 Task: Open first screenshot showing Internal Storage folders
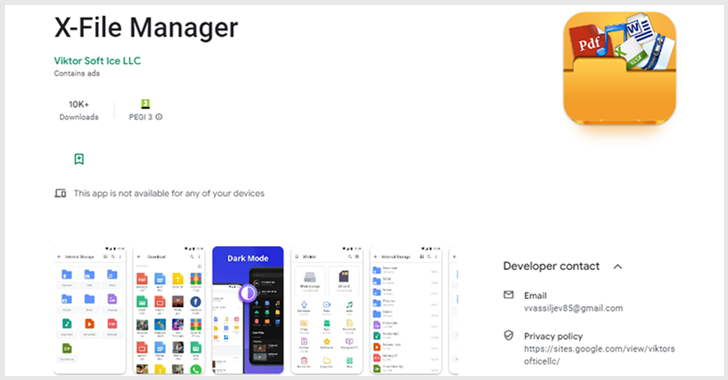(90, 310)
